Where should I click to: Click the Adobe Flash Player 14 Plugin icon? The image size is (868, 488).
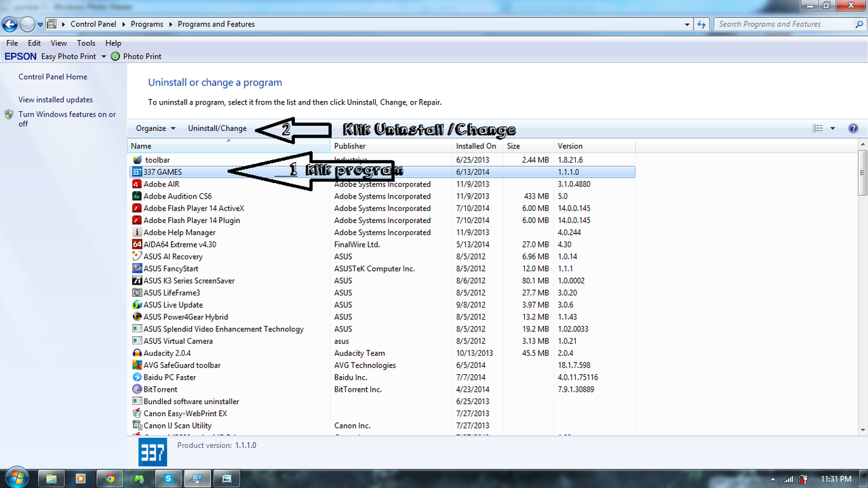[138, 220]
